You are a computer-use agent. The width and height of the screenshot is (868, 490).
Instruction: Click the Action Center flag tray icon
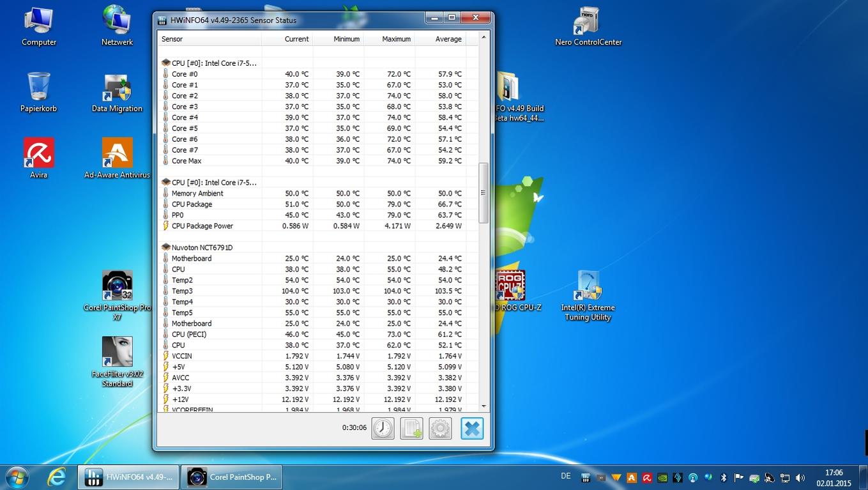pyautogui.click(x=739, y=477)
